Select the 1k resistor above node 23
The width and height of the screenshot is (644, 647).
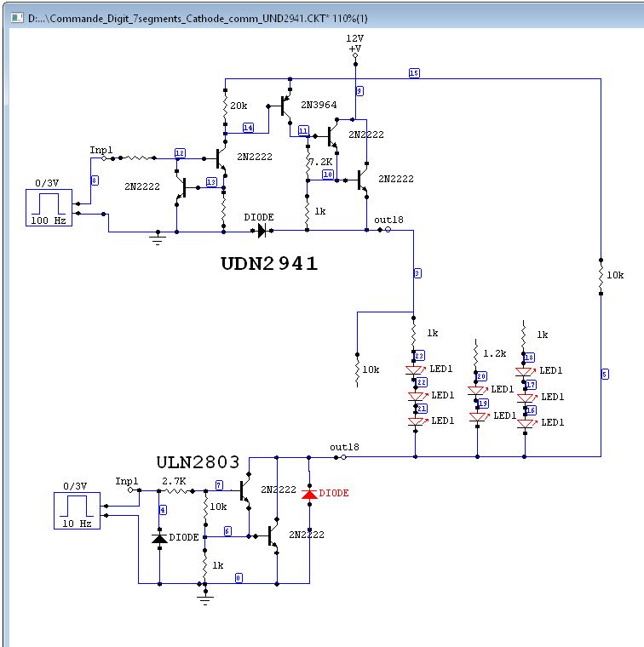[414, 335]
